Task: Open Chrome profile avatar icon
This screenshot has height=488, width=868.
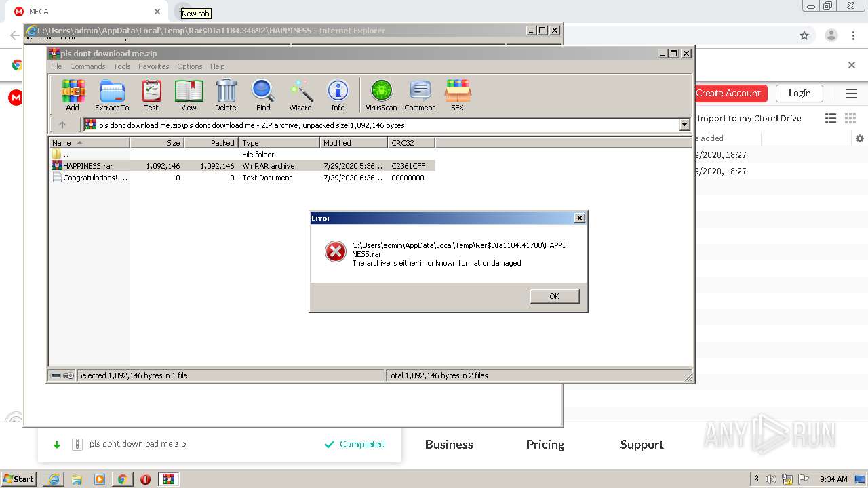Action: click(x=831, y=35)
